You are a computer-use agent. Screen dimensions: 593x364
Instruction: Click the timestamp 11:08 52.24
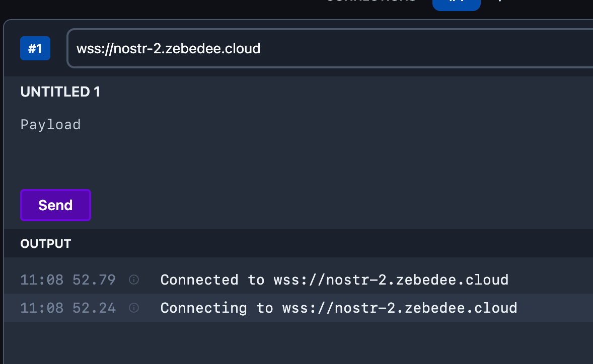tap(68, 308)
